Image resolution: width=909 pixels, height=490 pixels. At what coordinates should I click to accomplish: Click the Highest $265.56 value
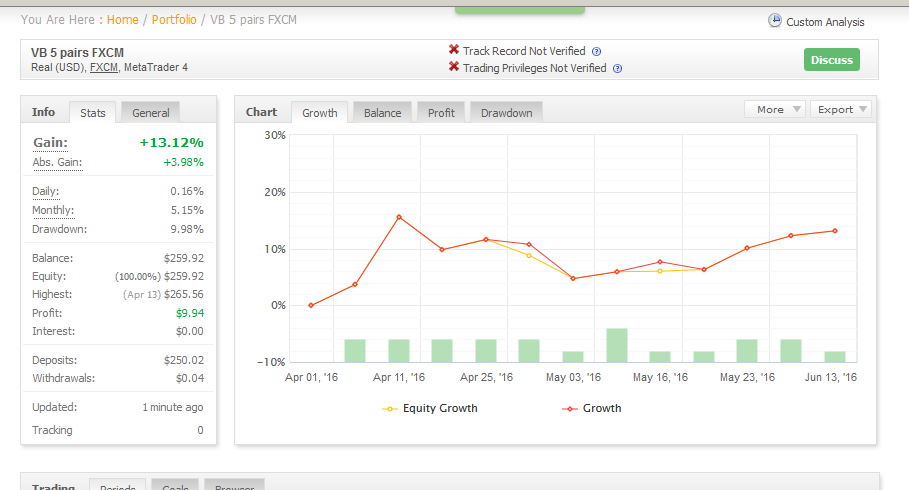pyautogui.click(x=184, y=295)
